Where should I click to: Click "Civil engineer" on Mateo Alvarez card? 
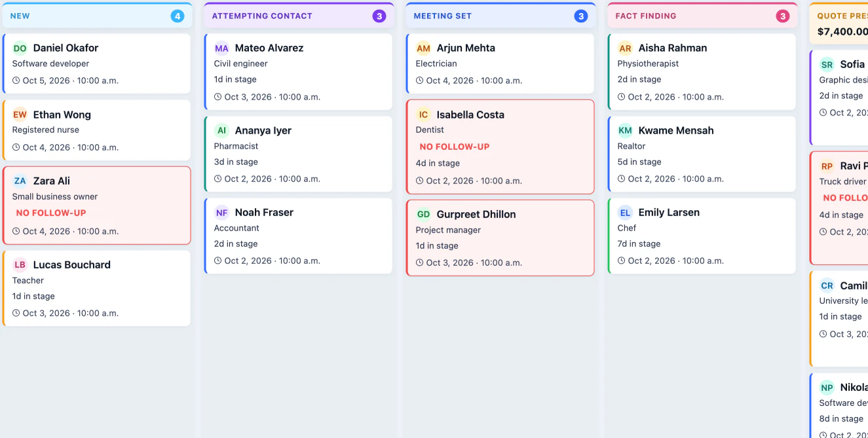[241, 64]
